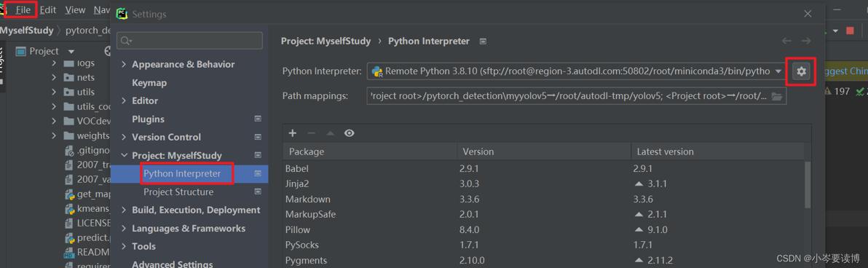Click the project-level icon beside Plugins
The height and width of the screenshot is (268, 868).
tap(257, 119)
